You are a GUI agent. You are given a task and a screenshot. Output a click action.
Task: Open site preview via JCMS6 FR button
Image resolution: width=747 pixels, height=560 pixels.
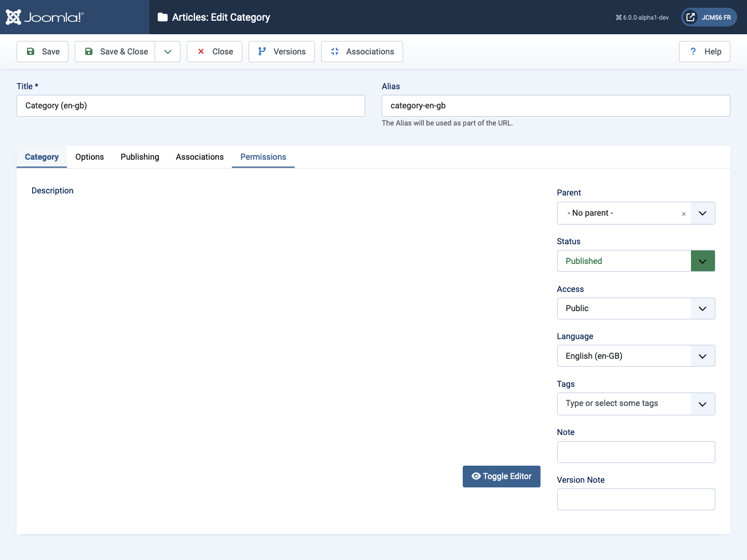[x=709, y=17]
